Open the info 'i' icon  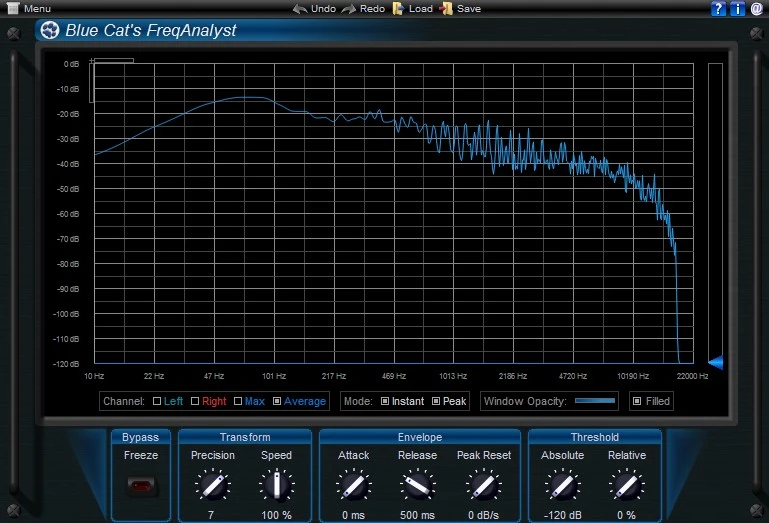click(738, 8)
